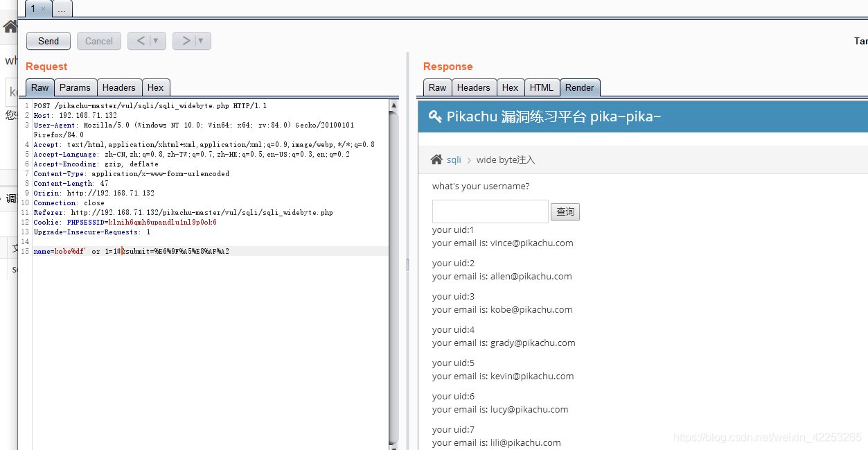Click the wide byte注入 breadcrumb text
This screenshot has height=450, width=868.
(506, 159)
